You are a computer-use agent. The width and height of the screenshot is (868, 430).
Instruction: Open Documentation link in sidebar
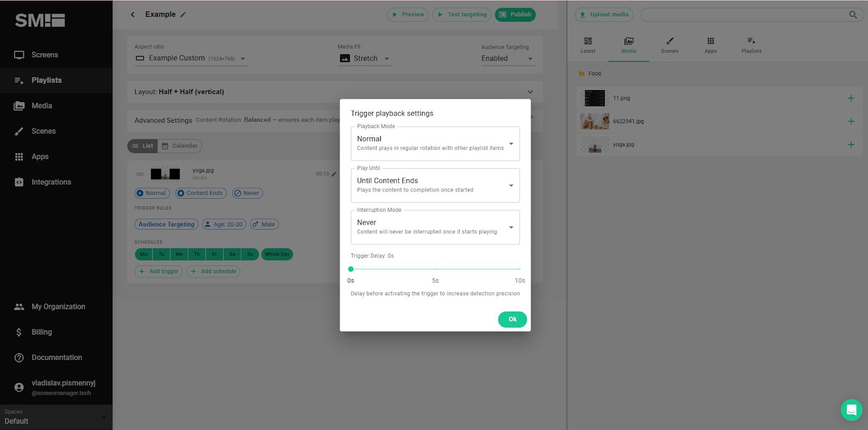click(x=56, y=358)
